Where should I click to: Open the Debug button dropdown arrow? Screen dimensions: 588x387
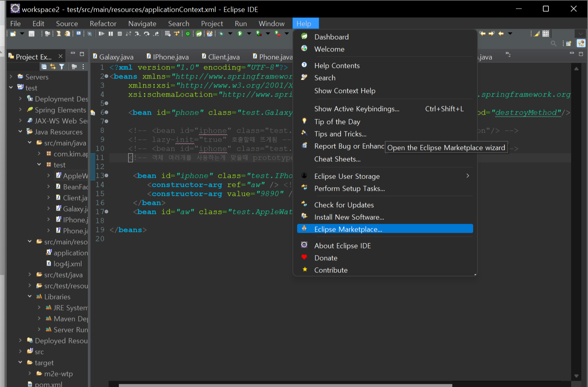230,34
